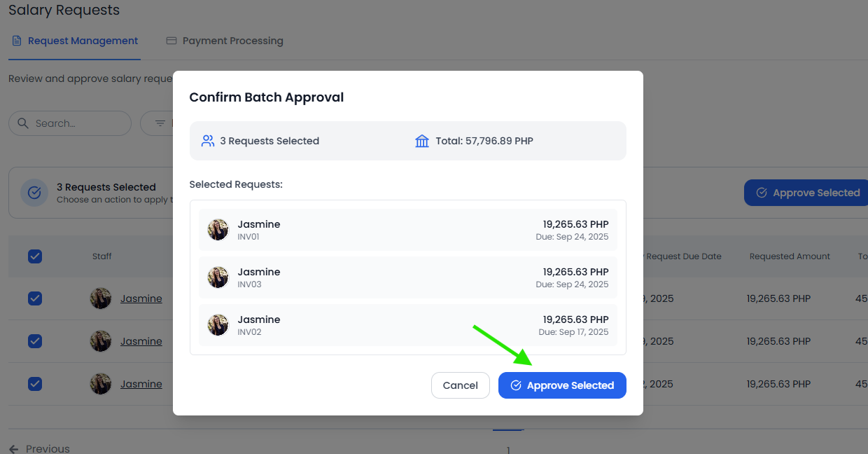Click Jasmine's avatar on the INV02 request
Screen dimensions: 868x454
click(x=218, y=325)
